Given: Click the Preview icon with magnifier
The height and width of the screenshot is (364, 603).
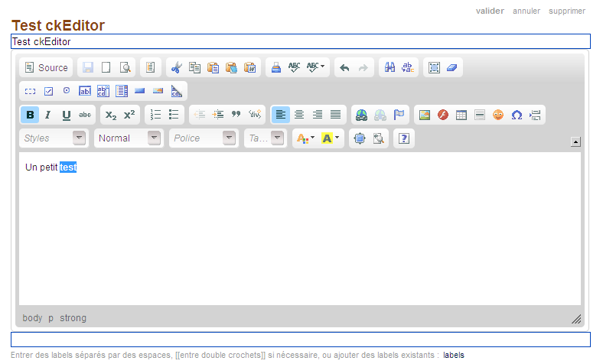Looking at the screenshot, I should [x=125, y=67].
